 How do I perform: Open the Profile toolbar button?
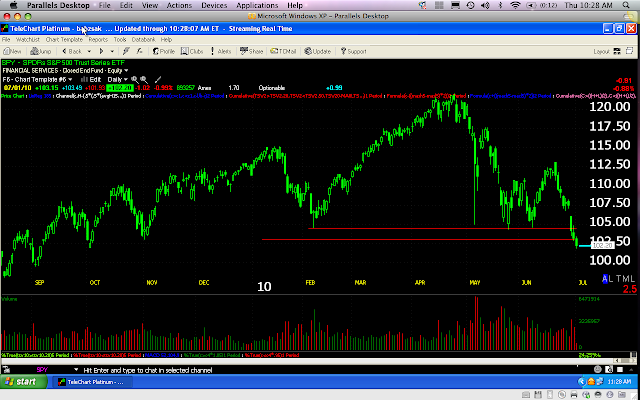click(163, 51)
